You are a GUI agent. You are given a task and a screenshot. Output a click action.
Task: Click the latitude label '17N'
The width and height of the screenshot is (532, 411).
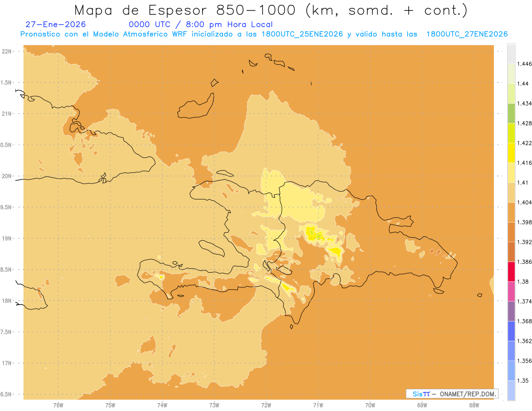click(x=7, y=363)
